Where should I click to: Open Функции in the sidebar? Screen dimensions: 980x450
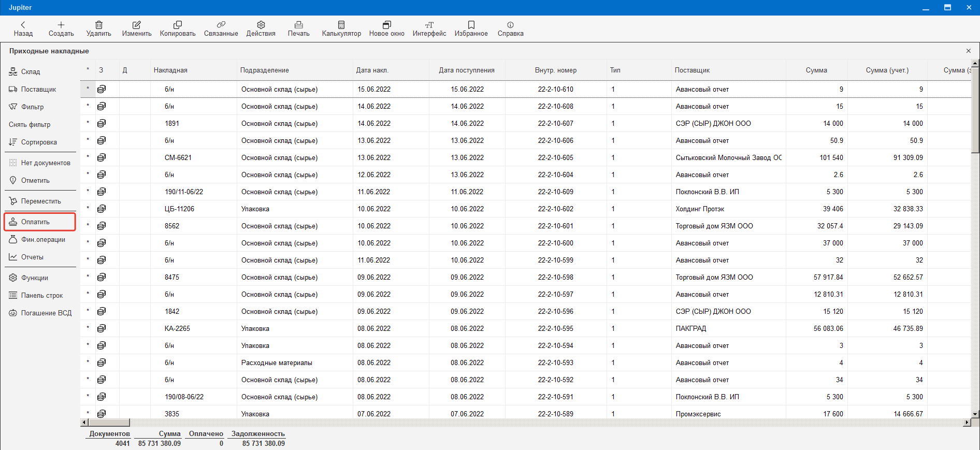pos(28,278)
